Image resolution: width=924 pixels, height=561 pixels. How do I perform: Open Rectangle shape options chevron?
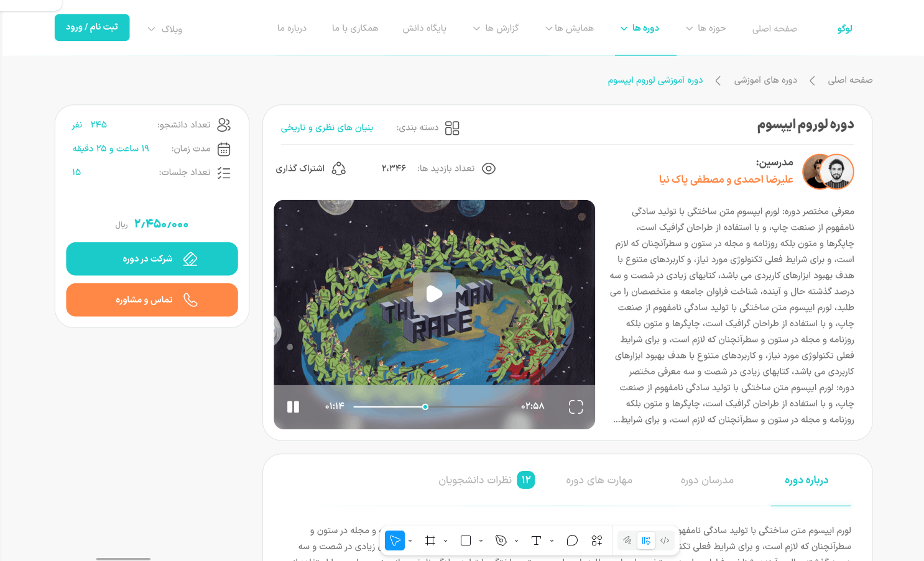point(481,540)
